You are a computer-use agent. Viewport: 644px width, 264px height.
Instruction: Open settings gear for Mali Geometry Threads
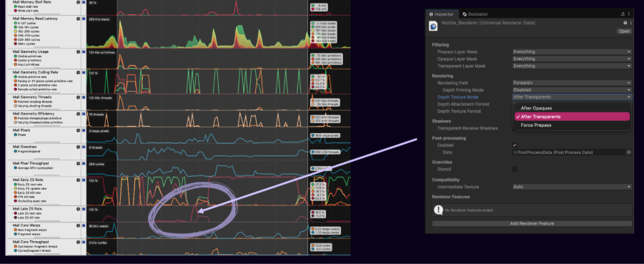point(79,97)
